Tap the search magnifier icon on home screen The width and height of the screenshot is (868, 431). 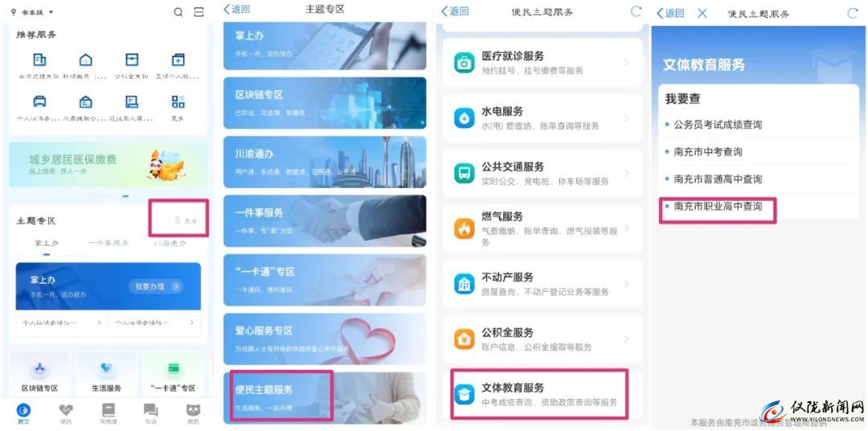pos(178,12)
